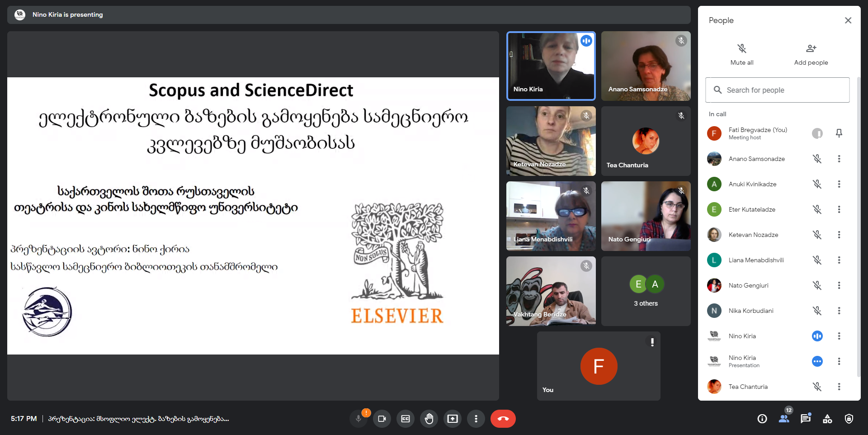Click the Present now screen share icon
The image size is (868, 435).
[453, 419]
